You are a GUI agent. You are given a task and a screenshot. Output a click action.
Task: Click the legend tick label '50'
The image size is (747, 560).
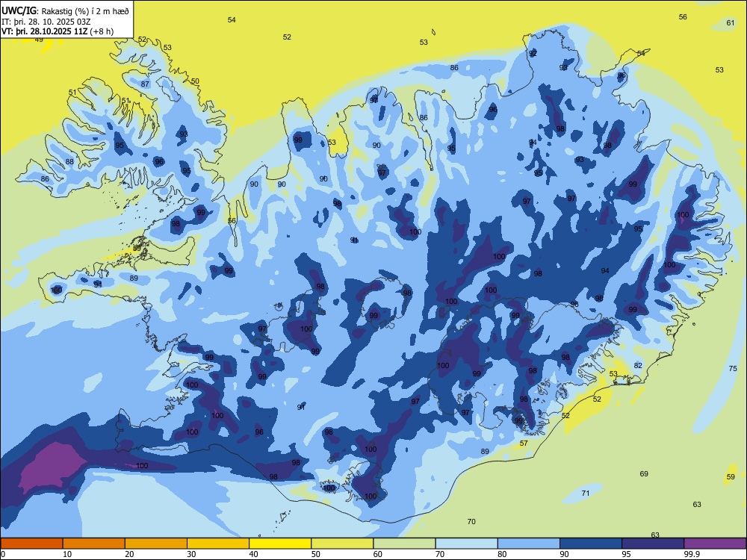pyautogui.click(x=315, y=554)
